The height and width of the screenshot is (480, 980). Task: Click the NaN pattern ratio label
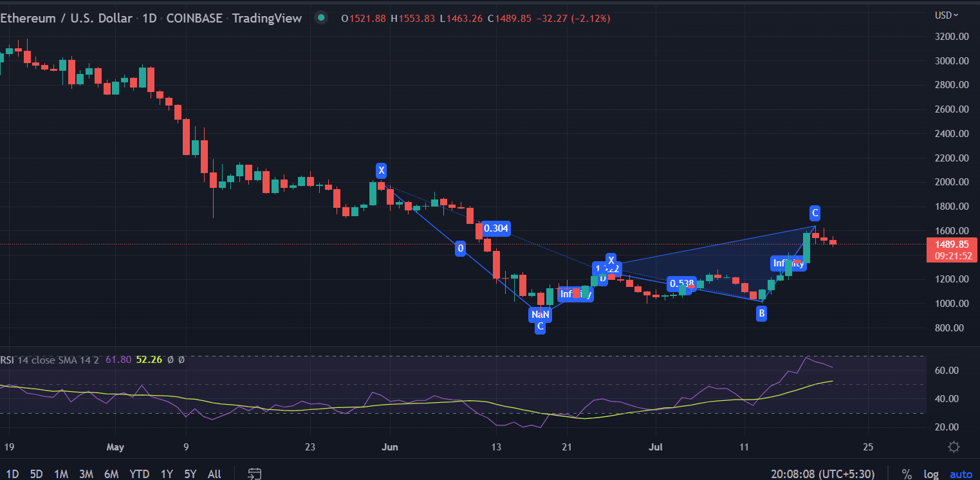point(540,315)
